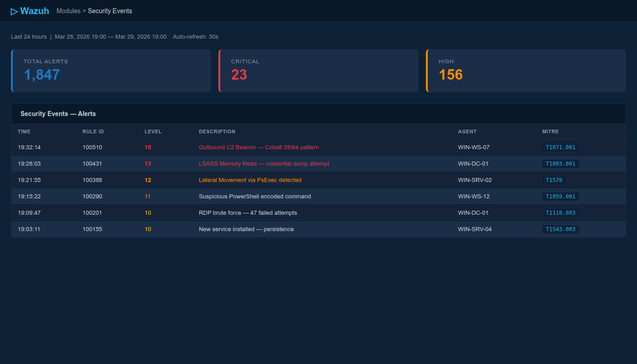Open the High alerts card
Viewport: 637px width, 364px height.
click(526, 71)
